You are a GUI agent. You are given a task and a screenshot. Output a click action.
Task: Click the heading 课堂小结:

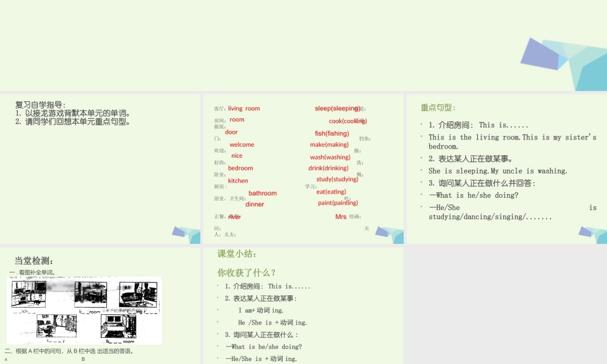tap(237, 254)
